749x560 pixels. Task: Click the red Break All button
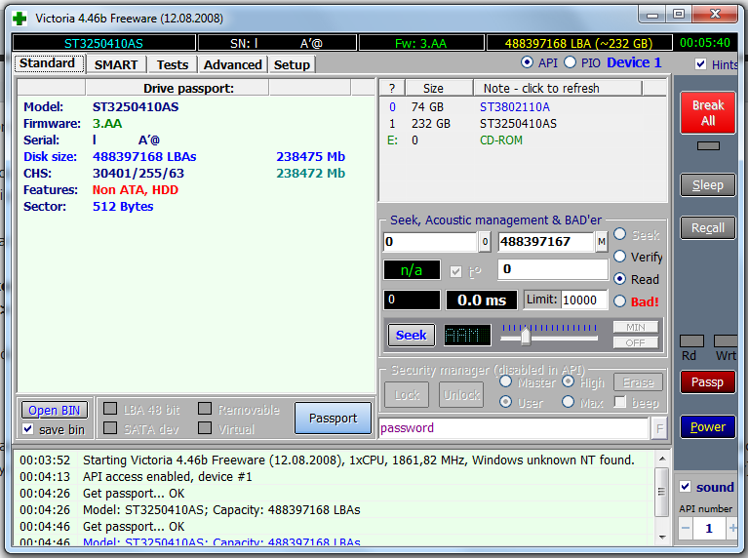tap(708, 112)
